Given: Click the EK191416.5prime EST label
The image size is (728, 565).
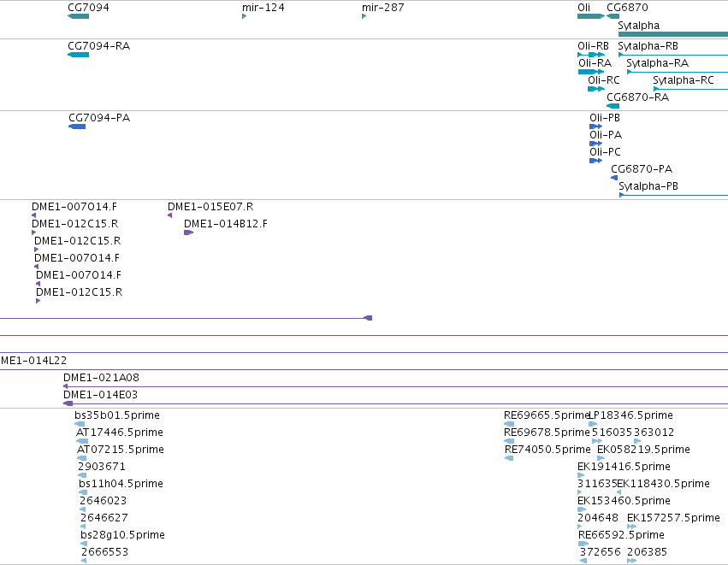Looking at the screenshot, I should click(624, 467).
